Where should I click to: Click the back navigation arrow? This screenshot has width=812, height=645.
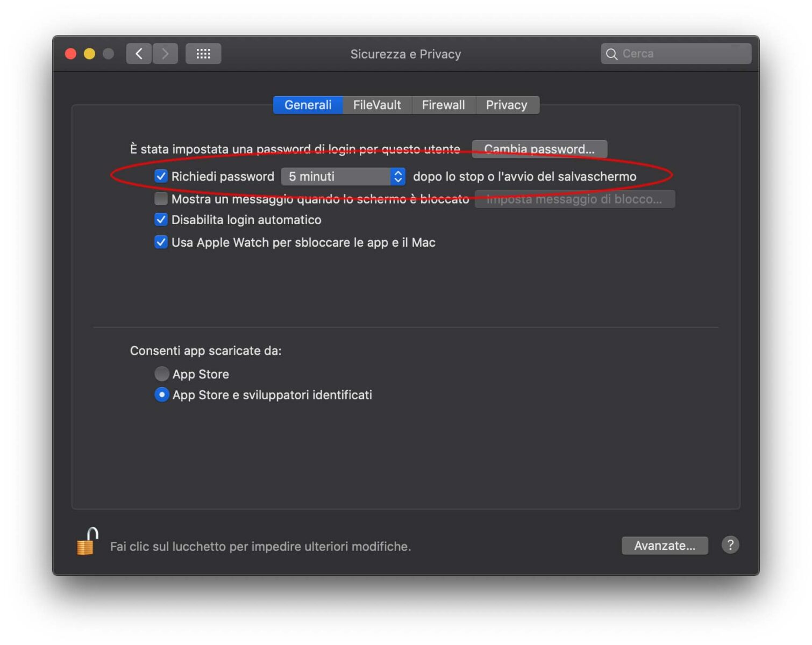pyautogui.click(x=139, y=53)
